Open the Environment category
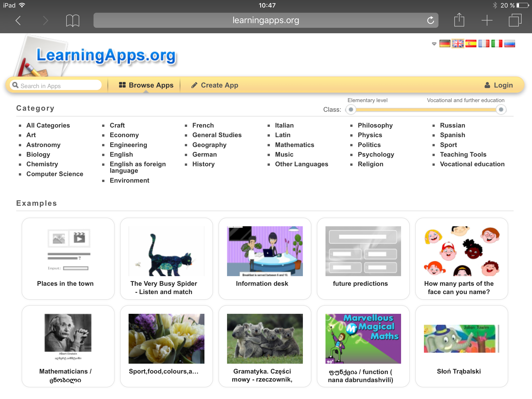 click(x=129, y=181)
